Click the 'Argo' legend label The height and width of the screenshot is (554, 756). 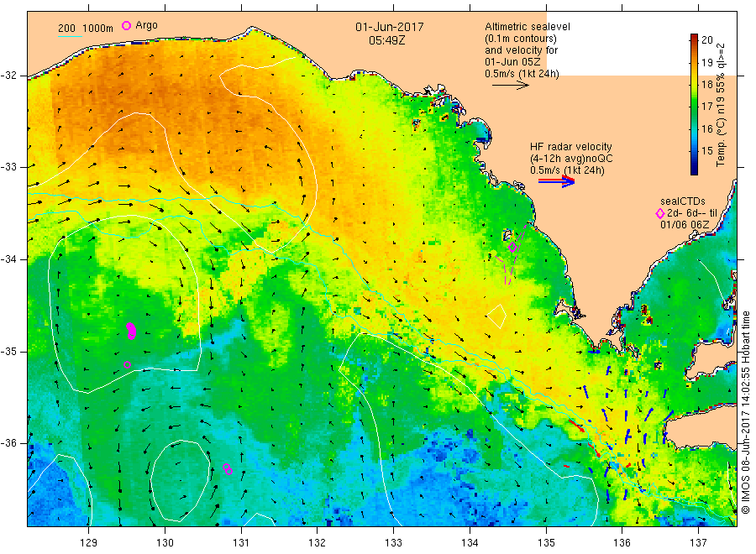(x=146, y=25)
